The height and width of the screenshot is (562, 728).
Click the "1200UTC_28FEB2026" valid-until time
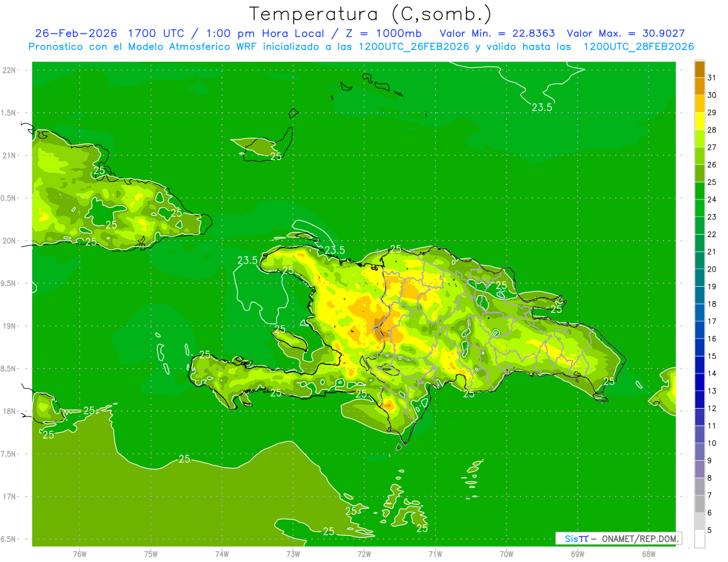coord(638,47)
